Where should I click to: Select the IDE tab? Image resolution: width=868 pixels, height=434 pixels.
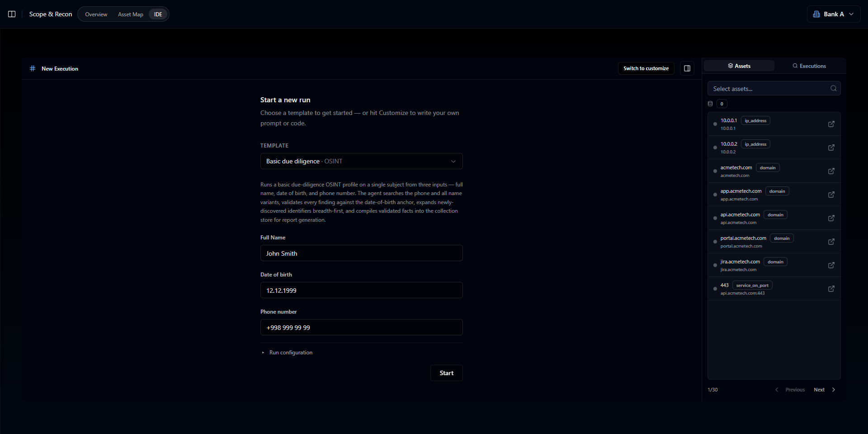tap(158, 14)
